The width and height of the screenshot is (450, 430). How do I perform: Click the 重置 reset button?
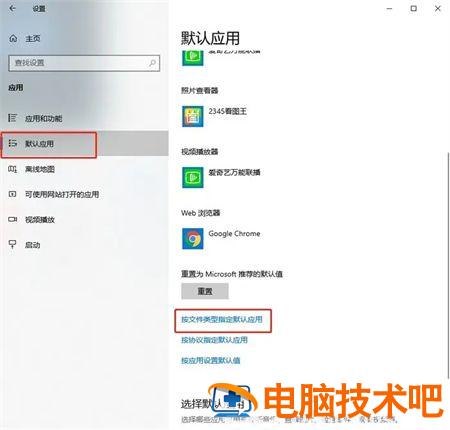click(205, 291)
